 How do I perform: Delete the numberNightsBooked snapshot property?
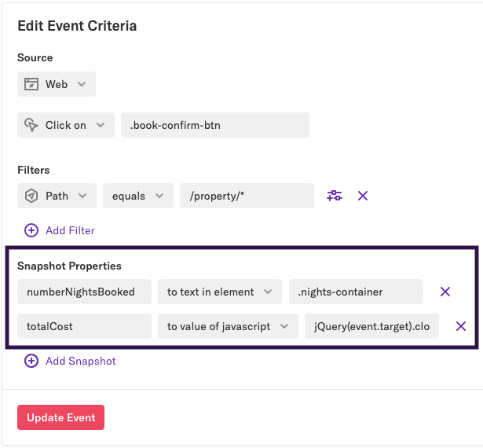click(445, 292)
